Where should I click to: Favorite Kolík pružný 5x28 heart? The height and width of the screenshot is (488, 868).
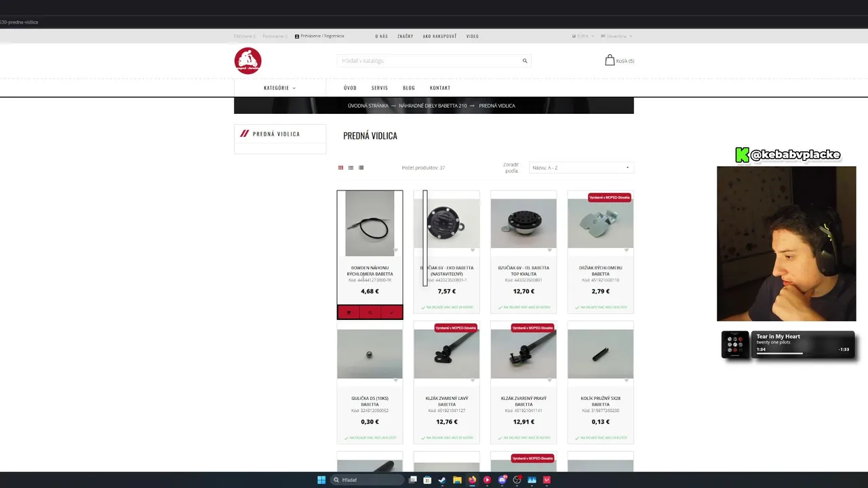(627, 380)
